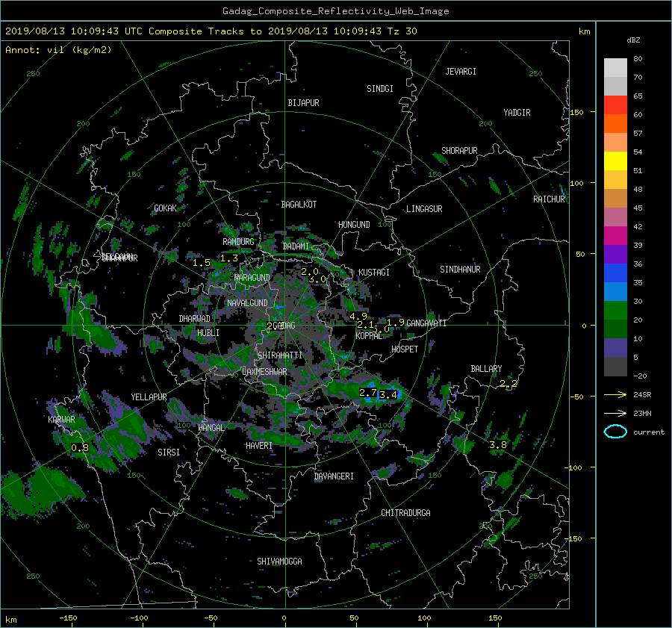The image size is (672, 628).
Task: Click the RAMDURG city label
Action: [x=238, y=242]
